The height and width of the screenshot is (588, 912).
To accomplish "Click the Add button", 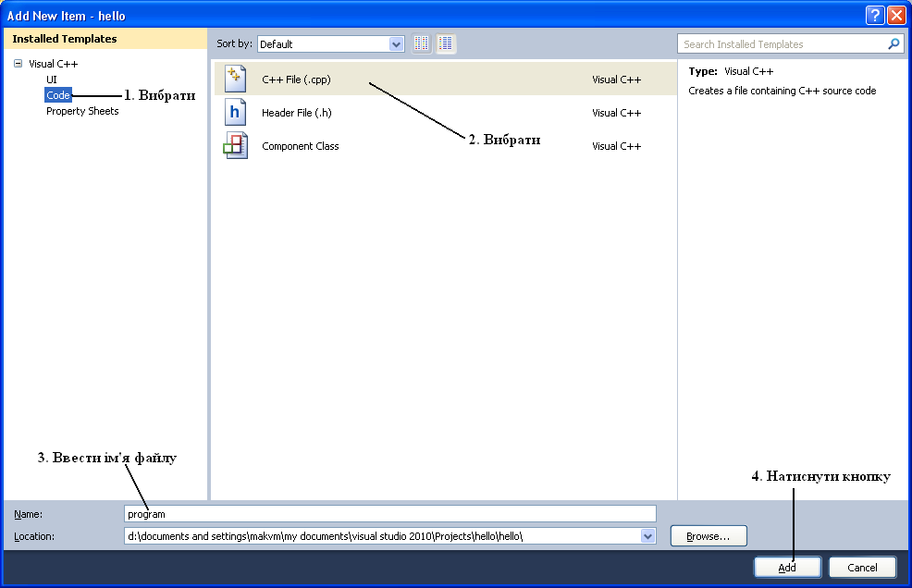I will pyautogui.click(x=787, y=568).
